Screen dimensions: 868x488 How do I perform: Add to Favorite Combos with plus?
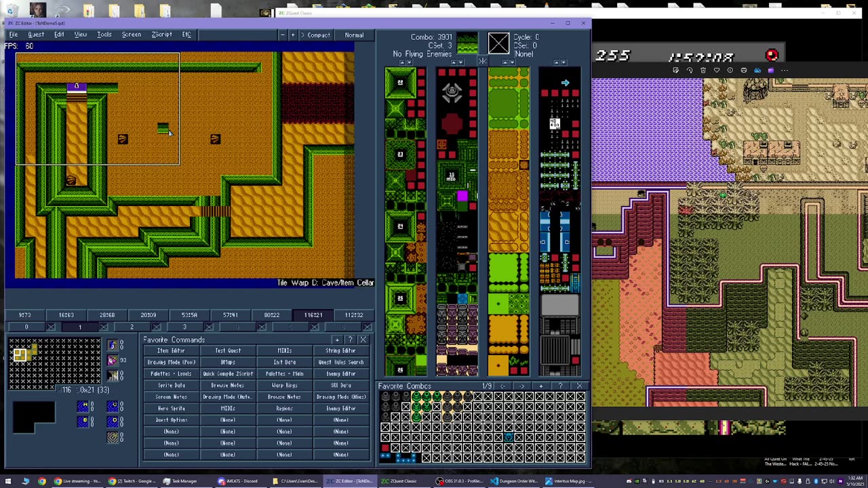point(540,386)
